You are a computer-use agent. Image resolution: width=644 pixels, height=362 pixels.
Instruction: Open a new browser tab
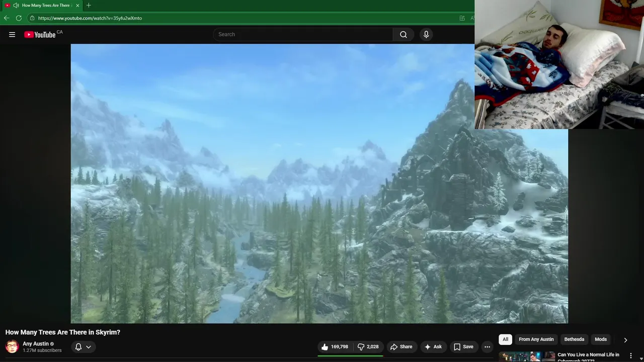[89, 6]
